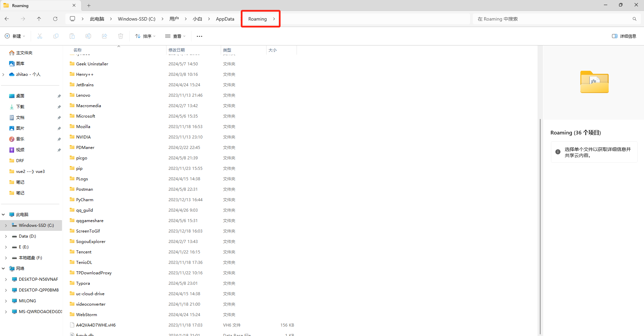
Task: Navigate up one folder level
Action: [x=39, y=19]
